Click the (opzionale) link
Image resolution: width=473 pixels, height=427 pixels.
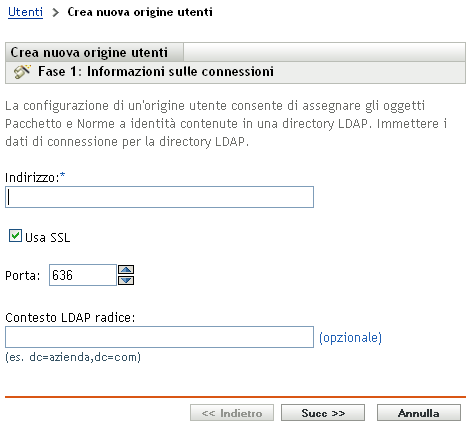[350, 338]
